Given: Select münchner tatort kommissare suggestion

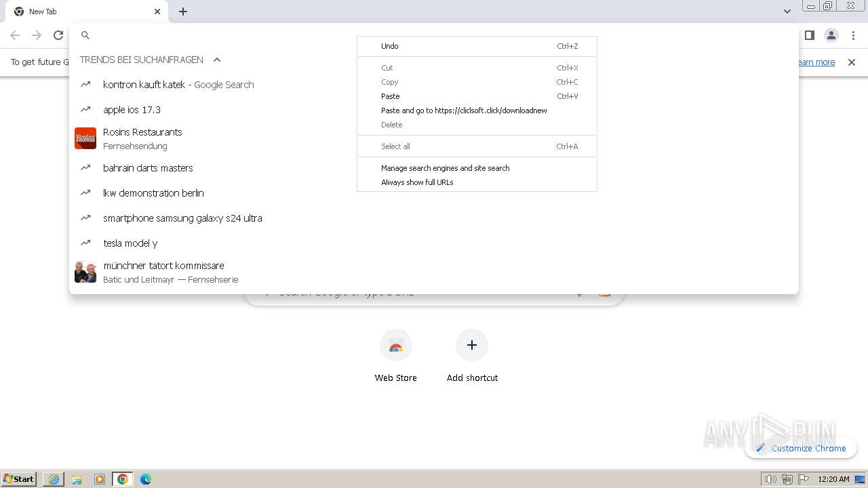Looking at the screenshot, I should point(434,272).
